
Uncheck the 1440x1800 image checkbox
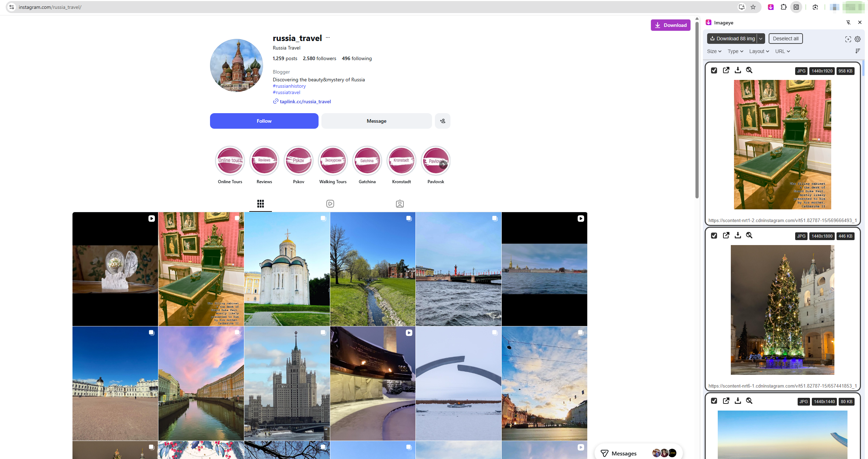coord(714,236)
